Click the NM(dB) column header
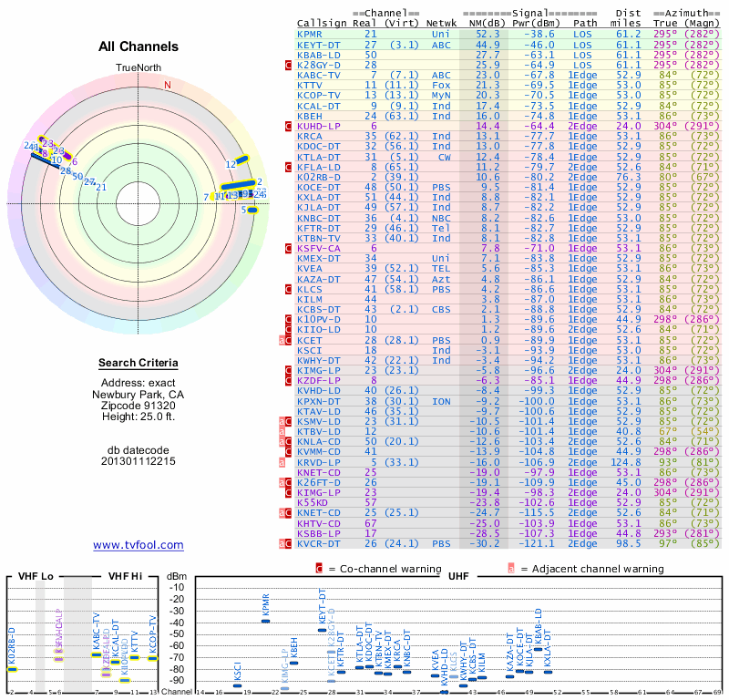The width and height of the screenshot is (729, 700). (482, 23)
